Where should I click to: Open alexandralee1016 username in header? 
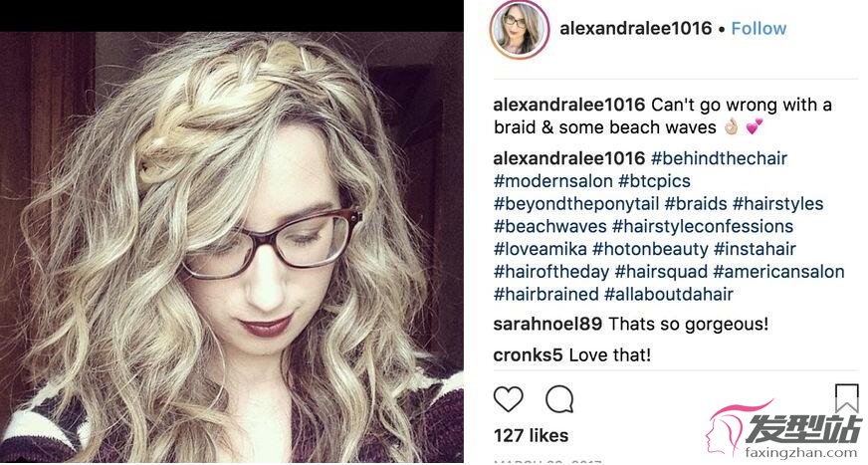tap(635, 28)
